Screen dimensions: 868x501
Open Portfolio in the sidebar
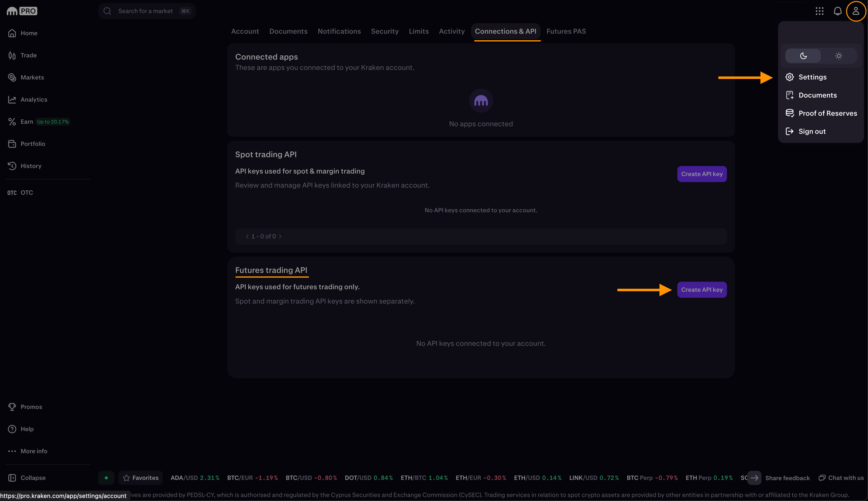tap(32, 144)
